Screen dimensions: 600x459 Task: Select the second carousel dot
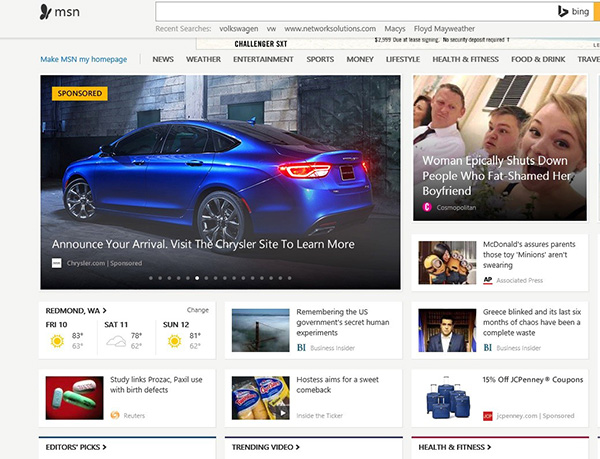pyautogui.click(x=160, y=278)
